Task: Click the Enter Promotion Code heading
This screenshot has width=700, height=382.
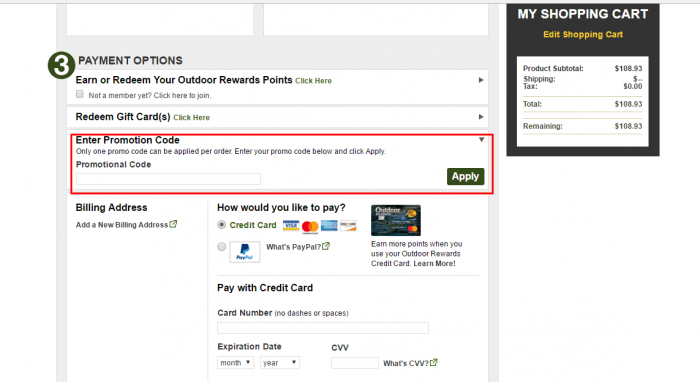Action: (128, 140)
